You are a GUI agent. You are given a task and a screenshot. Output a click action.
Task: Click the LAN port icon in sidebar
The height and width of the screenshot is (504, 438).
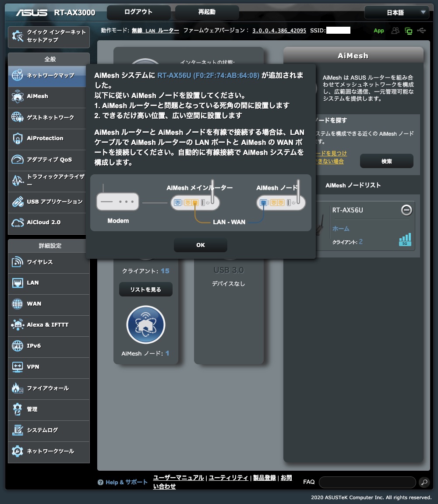pyautogui.click(x=18, y=283)
